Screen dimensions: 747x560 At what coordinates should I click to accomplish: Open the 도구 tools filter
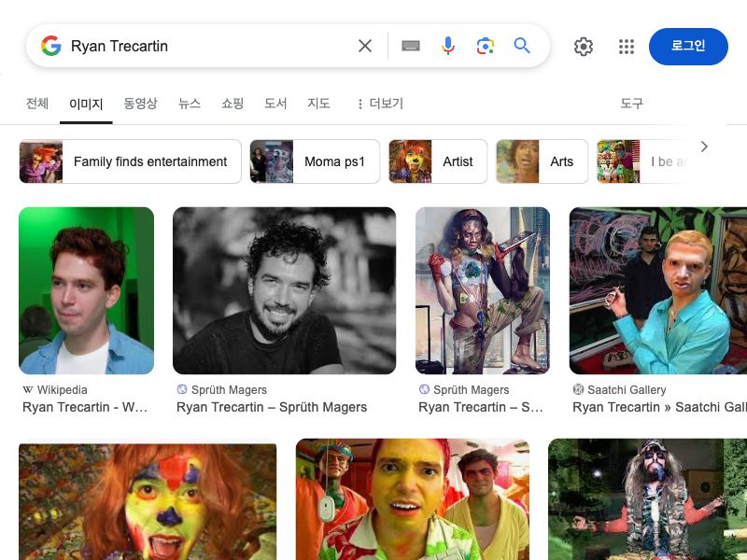pos(632,104)
